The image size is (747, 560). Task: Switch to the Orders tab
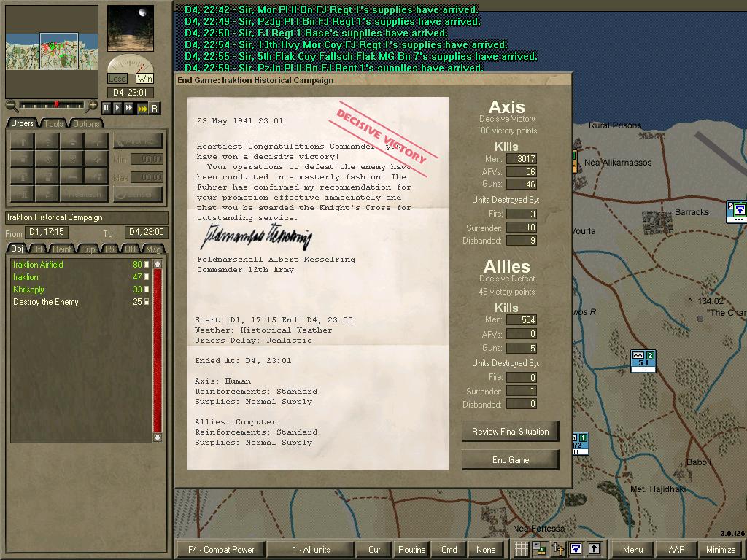pos(23,122)
